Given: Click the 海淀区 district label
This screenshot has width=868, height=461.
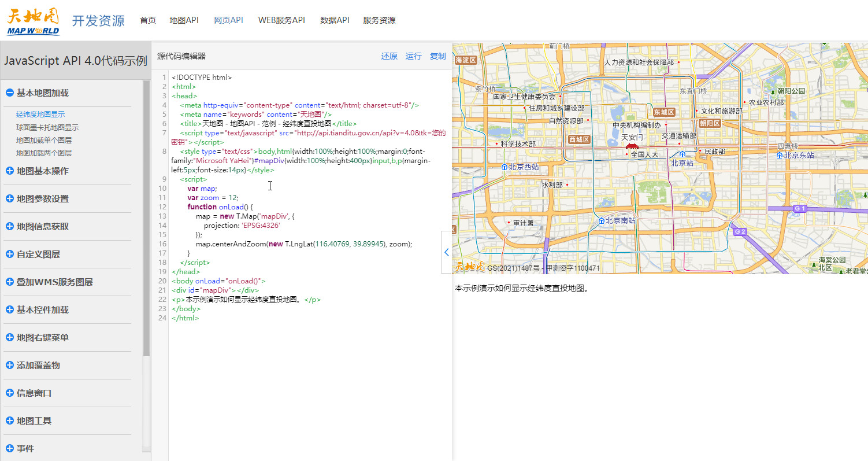Looking at the screenshot, I should click(465, 60).
